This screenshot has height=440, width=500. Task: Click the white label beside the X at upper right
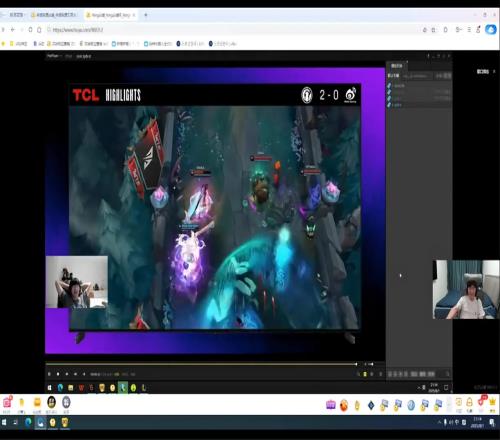[483, 71]
